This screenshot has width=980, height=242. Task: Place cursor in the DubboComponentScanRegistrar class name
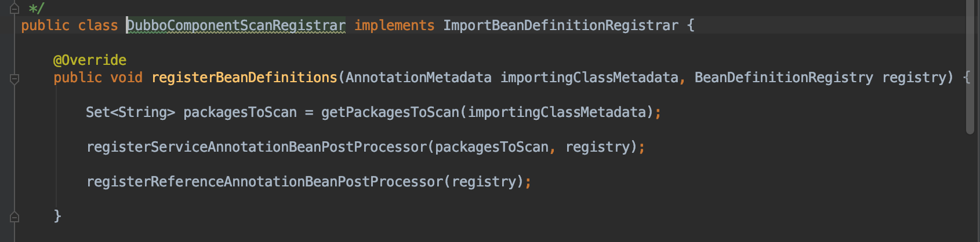[x=235, y=25]
